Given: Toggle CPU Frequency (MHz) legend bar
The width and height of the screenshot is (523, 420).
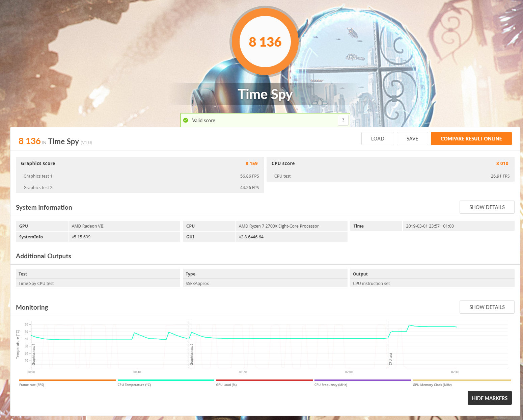Looking at the screenshot, I should pyautogui.click(x=363, y=380).
